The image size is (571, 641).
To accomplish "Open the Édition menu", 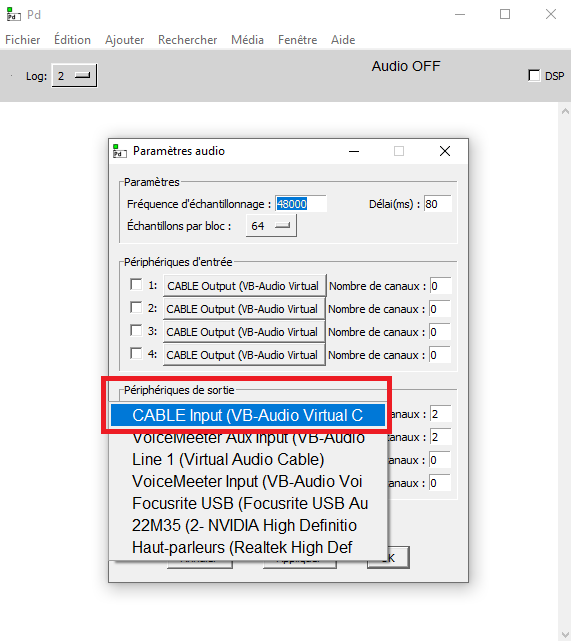I will pyautogui.click(x=72, y=40).
